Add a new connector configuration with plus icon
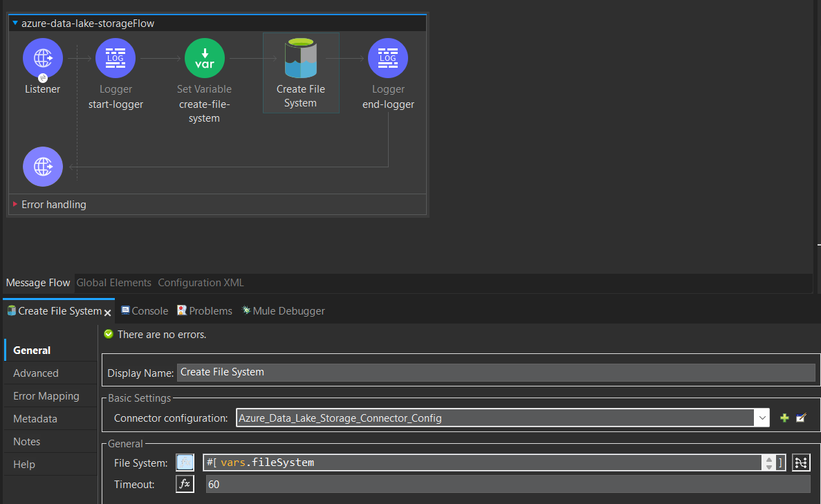This screenshot has height=504, width=821. (x=784, y=418)
